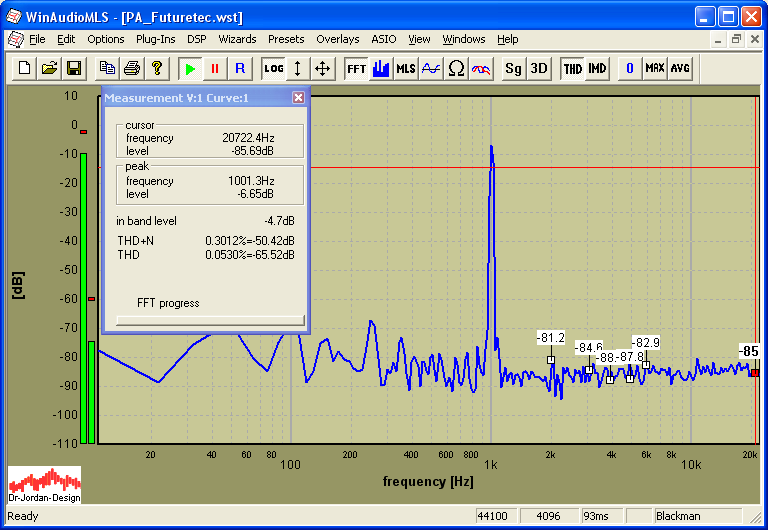Click the blue R record button
This screenshot has width=768, height=530.
(x=239, y=68)
